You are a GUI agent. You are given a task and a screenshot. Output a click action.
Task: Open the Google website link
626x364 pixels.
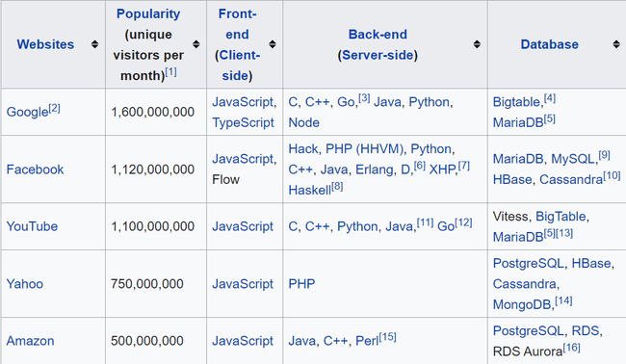[x=27, y=112]
